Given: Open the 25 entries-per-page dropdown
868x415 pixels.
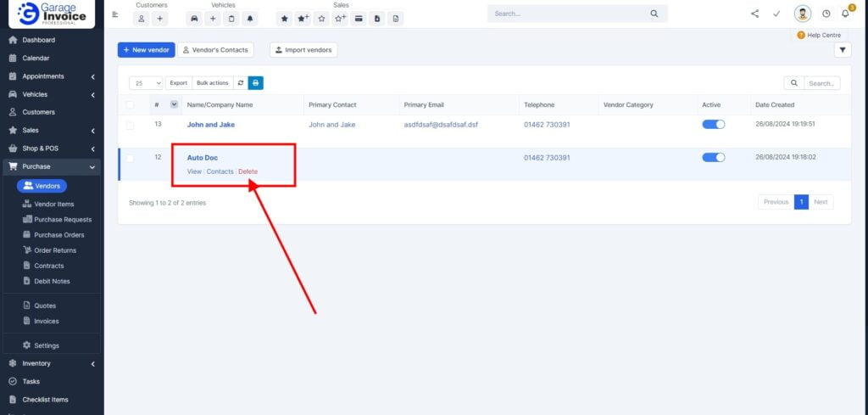Looking at the screenshot, I should click(x=146, y=83).
